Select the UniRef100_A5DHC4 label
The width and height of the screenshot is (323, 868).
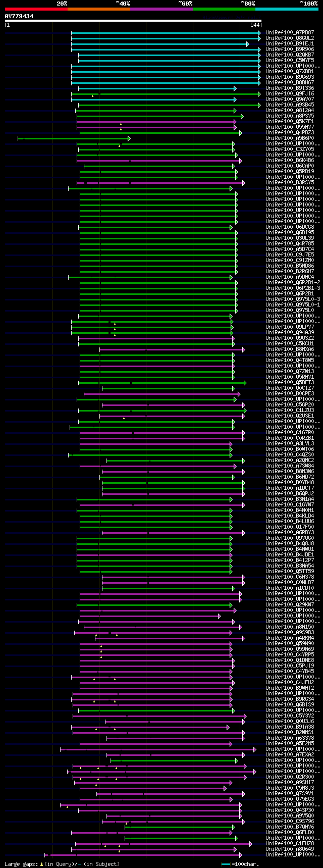pyautogui.click(x=290, y=277)
